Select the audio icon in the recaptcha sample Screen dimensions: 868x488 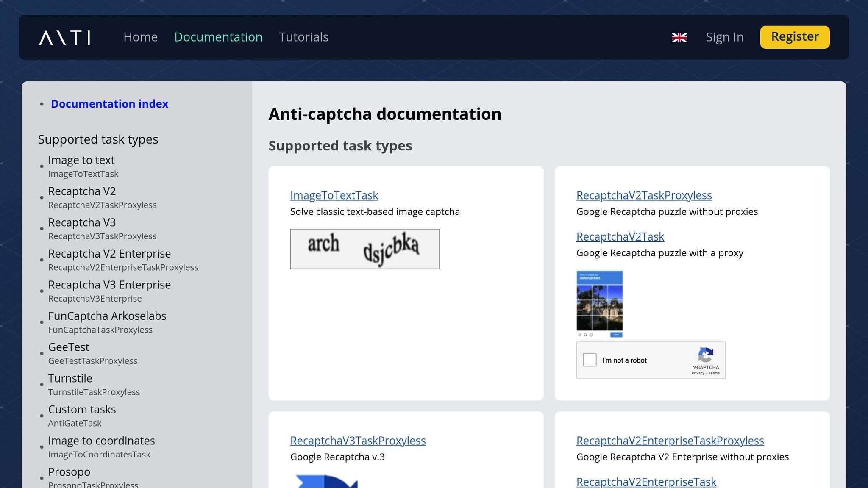[585, 335]
